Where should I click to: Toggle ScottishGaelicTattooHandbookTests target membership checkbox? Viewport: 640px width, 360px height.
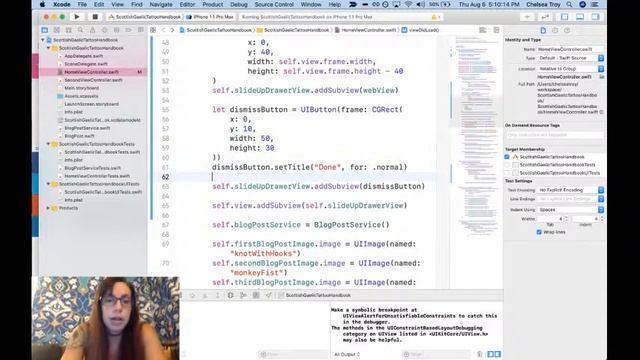coord(507,165)
